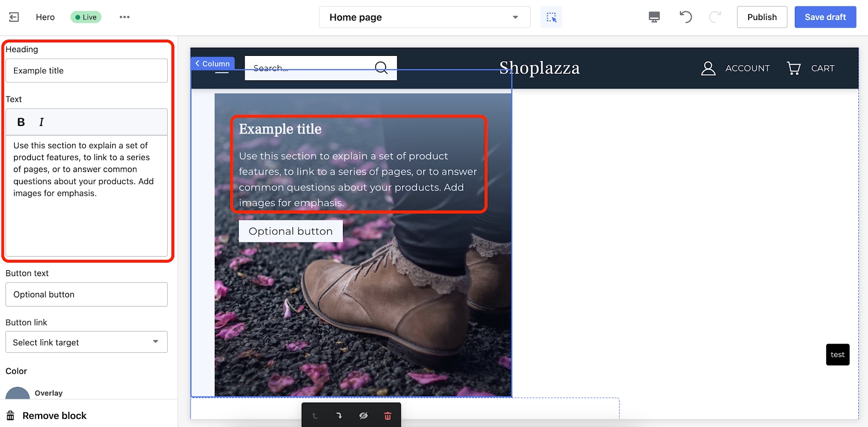The height and width of the screenshot is (427, 868).
Task: Undo the last change
Action: pyautogui.click(x=686, y=17)
